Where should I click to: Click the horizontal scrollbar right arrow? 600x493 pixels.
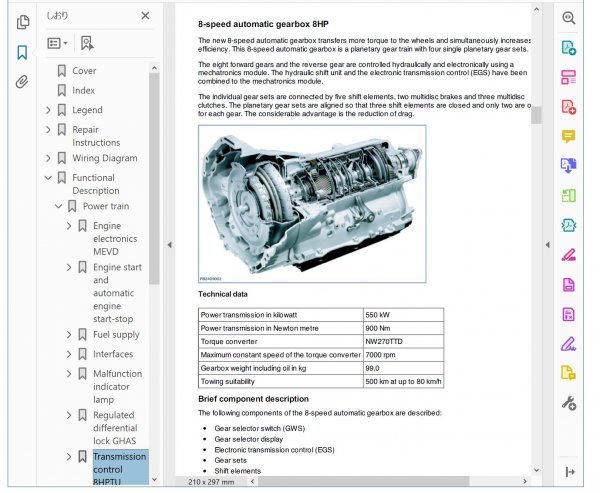(x=525, y=482)
